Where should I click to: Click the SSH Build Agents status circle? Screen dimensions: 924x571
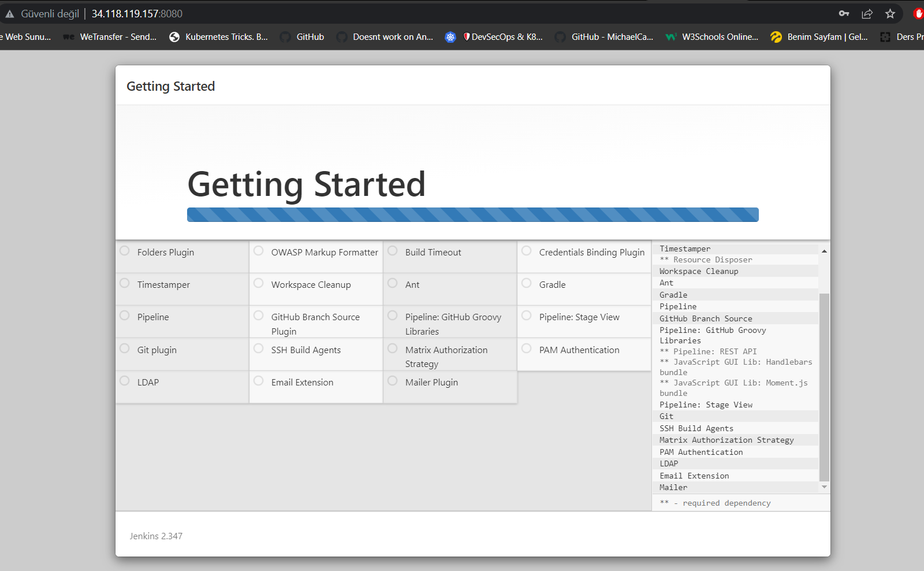[259, 348]
